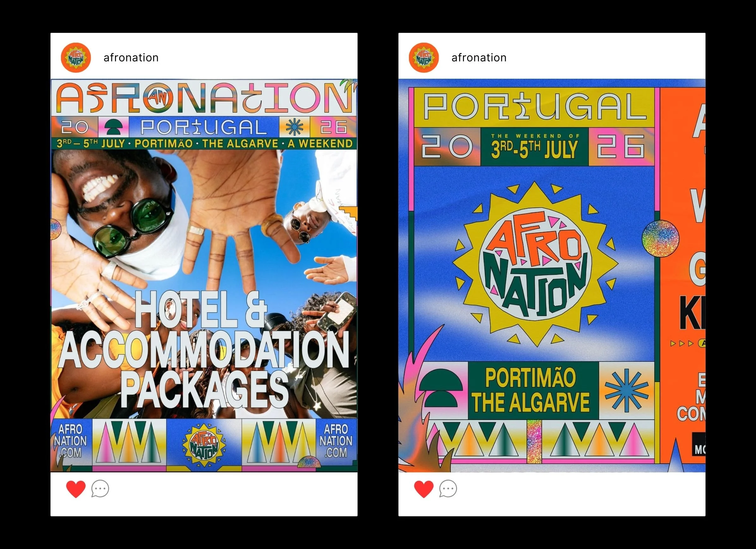Image resolution: width=756 pixels, height=549 pixels.
Task: Click AFRONATION.COM text at bottom-right of left poster
Action: pyautogui.click(x=336, y=441)
